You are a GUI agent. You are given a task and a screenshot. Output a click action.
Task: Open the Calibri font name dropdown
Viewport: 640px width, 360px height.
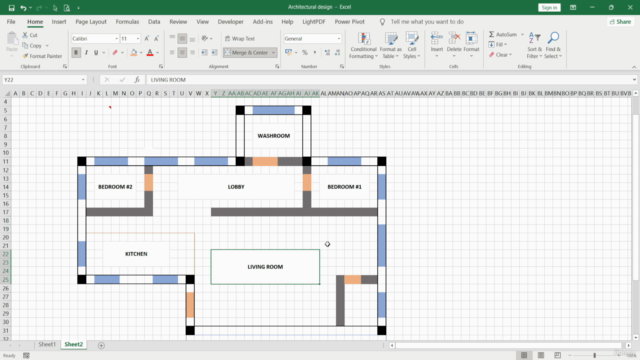click(116, 38)
